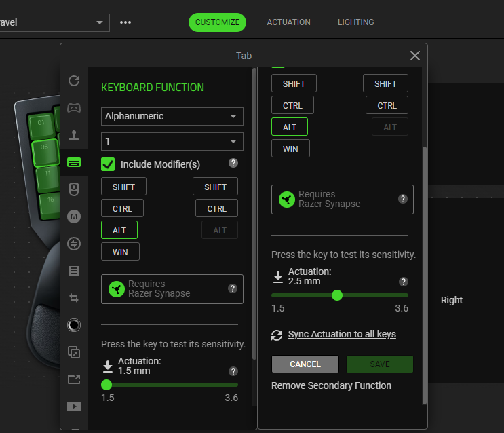504x433 pixels.
Task: Open help icon in primary Requires Razer Synapse box
Action: coord(233,288)
